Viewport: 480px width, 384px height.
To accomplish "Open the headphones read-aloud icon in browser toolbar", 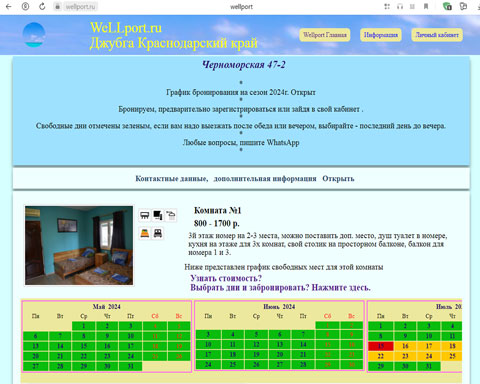I will [400, 6].
